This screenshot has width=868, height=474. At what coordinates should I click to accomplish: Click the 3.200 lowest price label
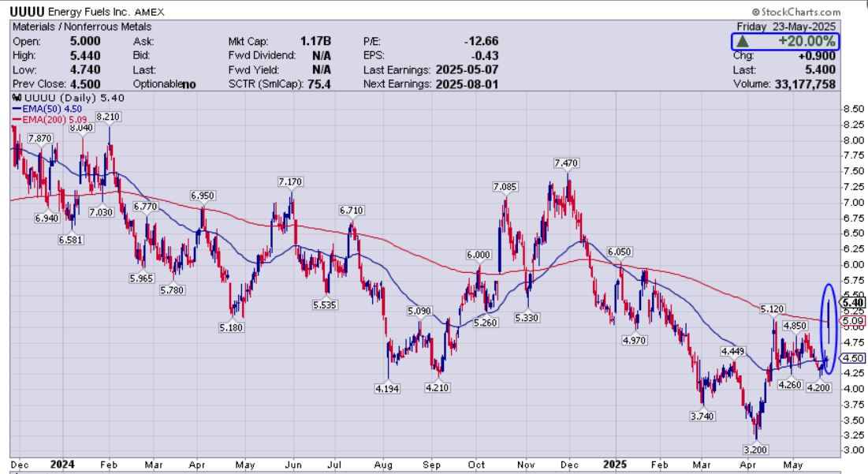tap(755, 450)
